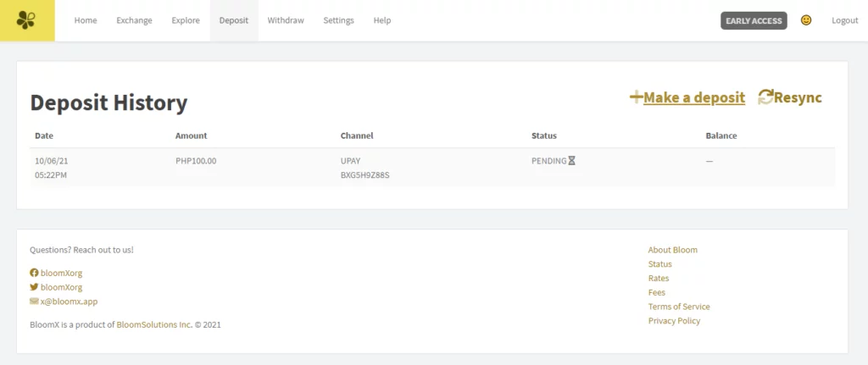The width and height of the screenshot is (868, 365).
Task: Click the EARLY ACCESS badge
Action: 754,20
